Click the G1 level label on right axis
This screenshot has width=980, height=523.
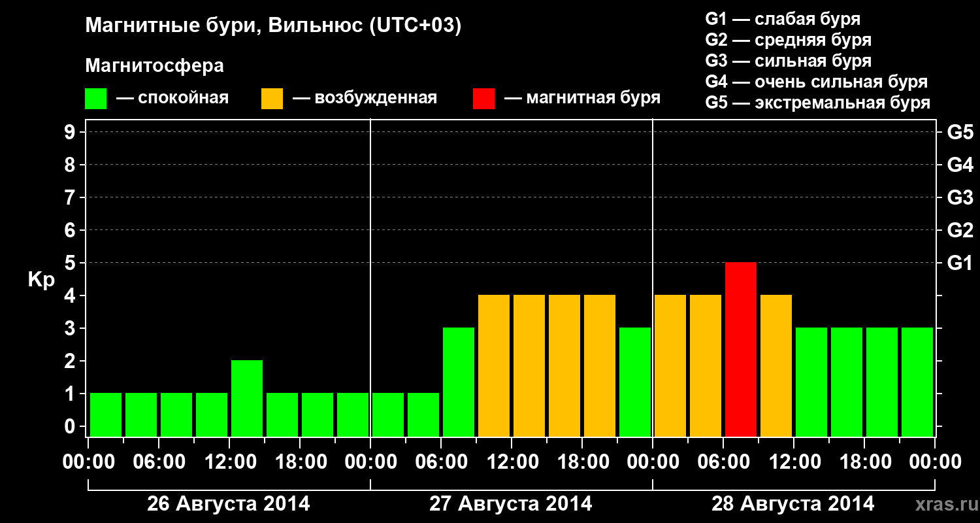[x=960, y=263]
